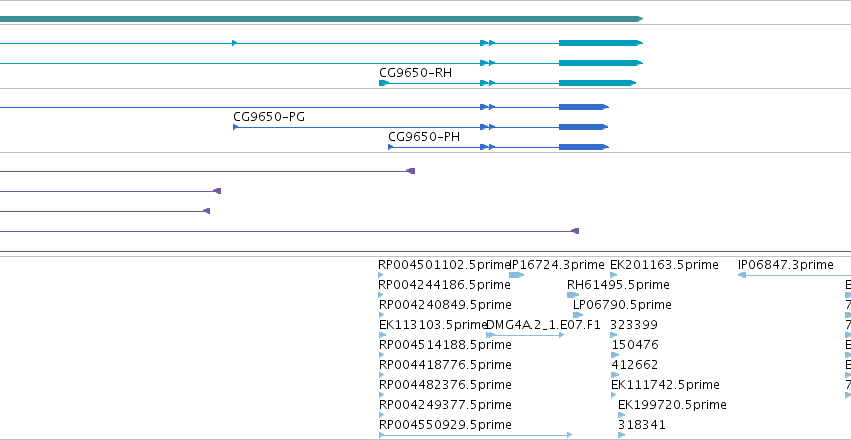Click the RP004240849.5prime label
Viewport: 851px width, 440px height.
[445, 305]
